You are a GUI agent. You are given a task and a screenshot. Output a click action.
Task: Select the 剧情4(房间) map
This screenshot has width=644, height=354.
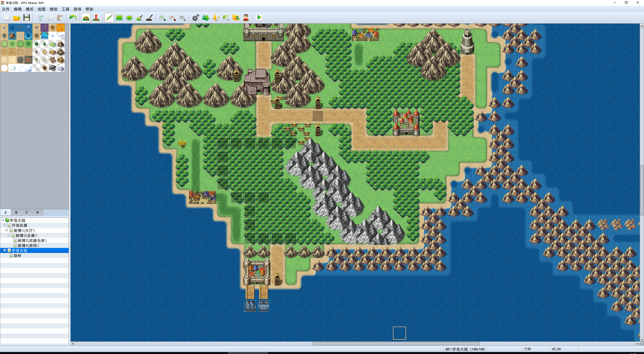coord(28,245)
